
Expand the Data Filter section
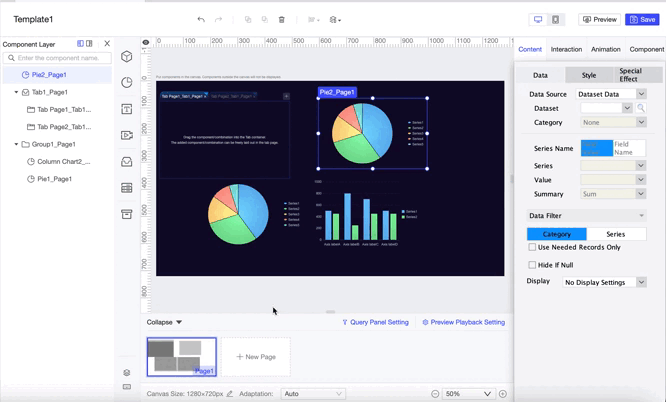(x=587, y=216)
